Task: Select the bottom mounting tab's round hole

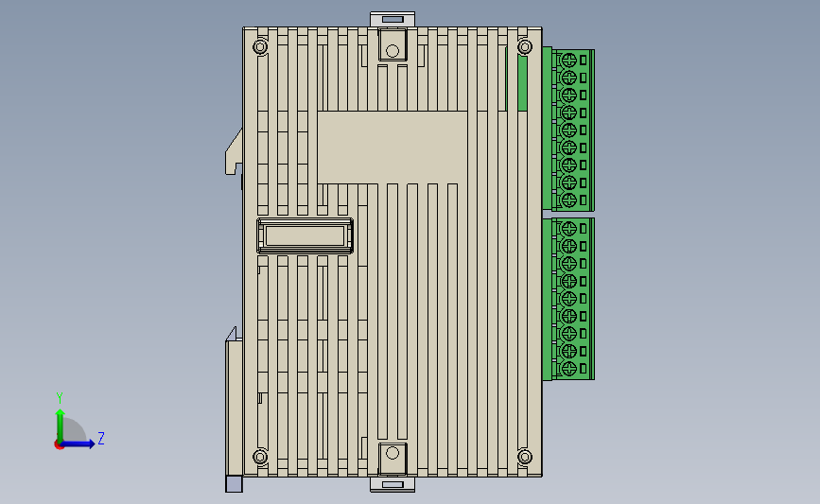Action: (x=393, y=453)
